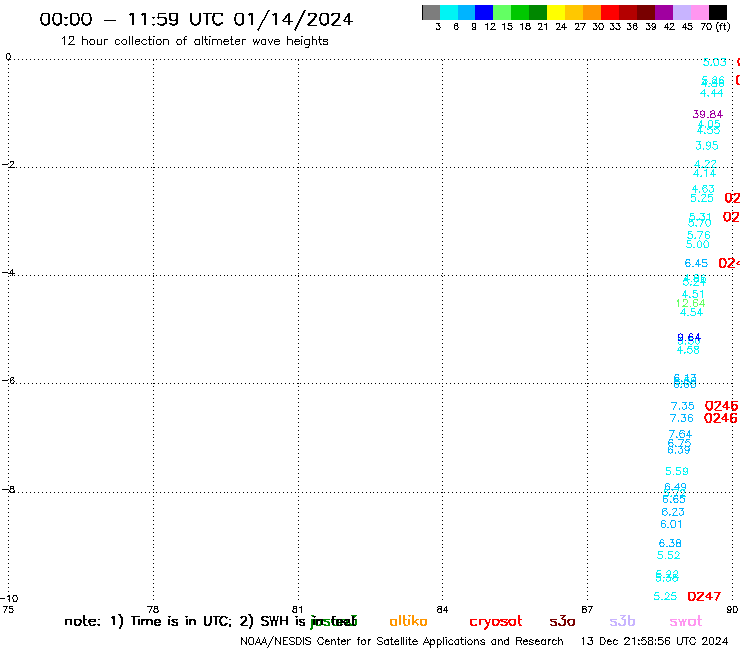This screenshot has height=650, width=740.
Task: Click the 7.36 wave height value
Action: pos(681,418)
